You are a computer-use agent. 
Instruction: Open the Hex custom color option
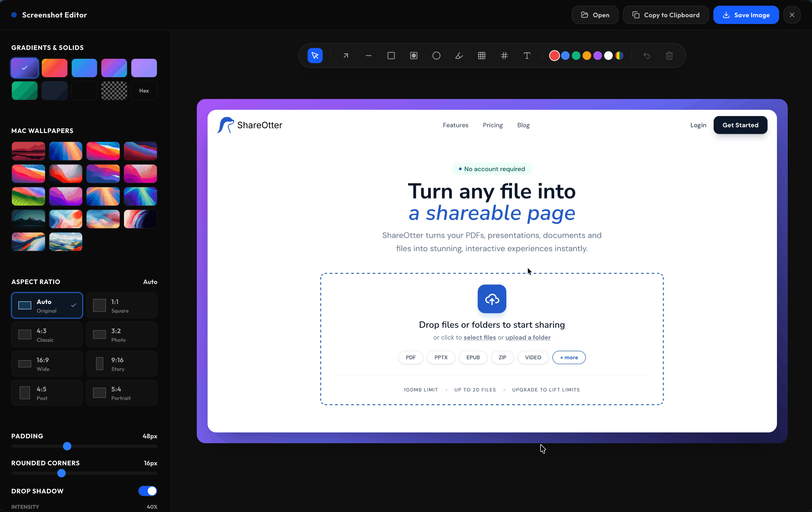(x=144, y=90)
